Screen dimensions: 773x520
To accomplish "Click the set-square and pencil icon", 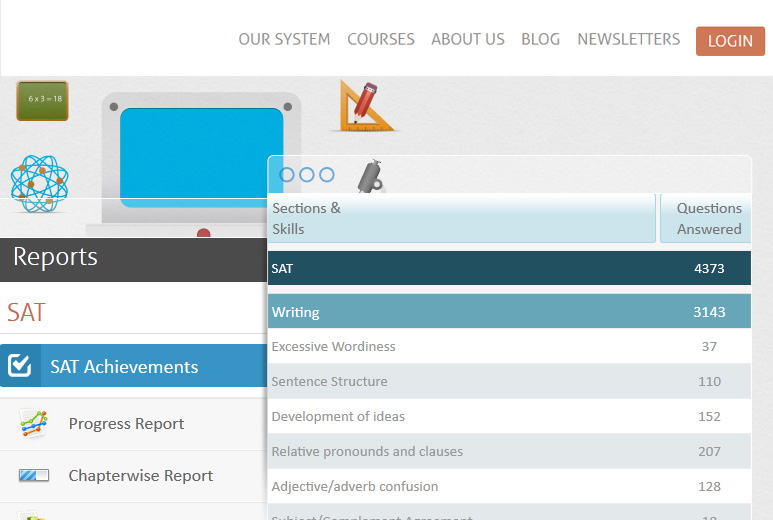I will coord(365,106).
